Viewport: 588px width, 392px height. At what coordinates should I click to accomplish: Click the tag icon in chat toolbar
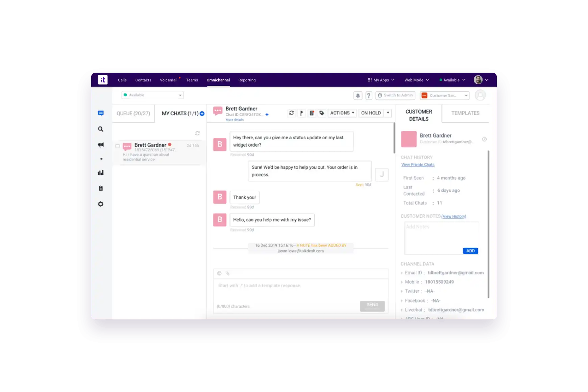322,113
